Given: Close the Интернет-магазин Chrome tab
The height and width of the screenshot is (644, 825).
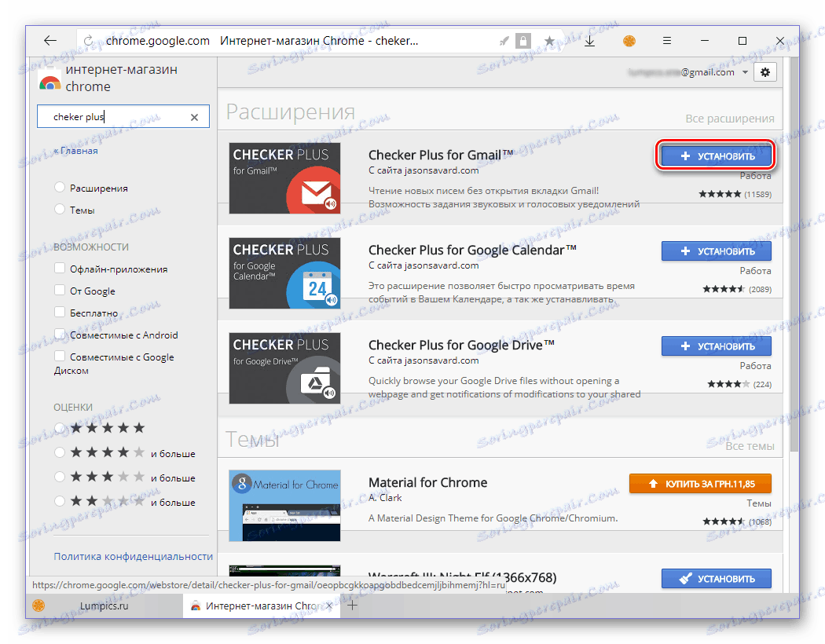Looking at the screenshot, I should [x=329, y=606].
